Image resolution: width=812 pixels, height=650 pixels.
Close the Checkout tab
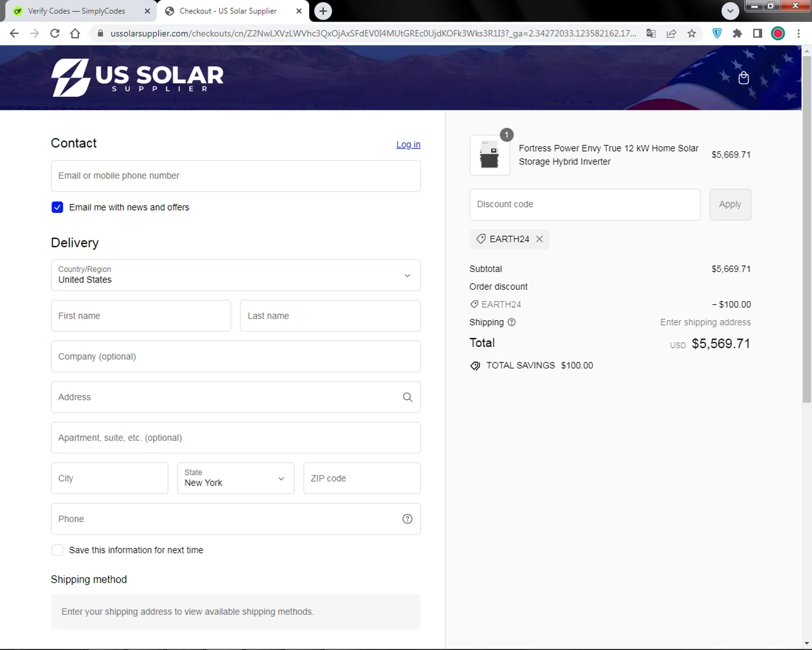pyautogui.click(x=299, y=11)
